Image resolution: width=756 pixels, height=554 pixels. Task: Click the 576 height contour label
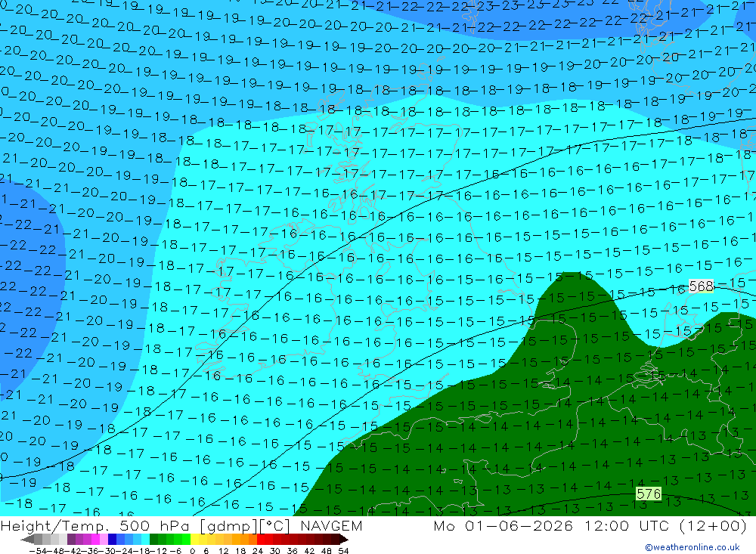649,494
